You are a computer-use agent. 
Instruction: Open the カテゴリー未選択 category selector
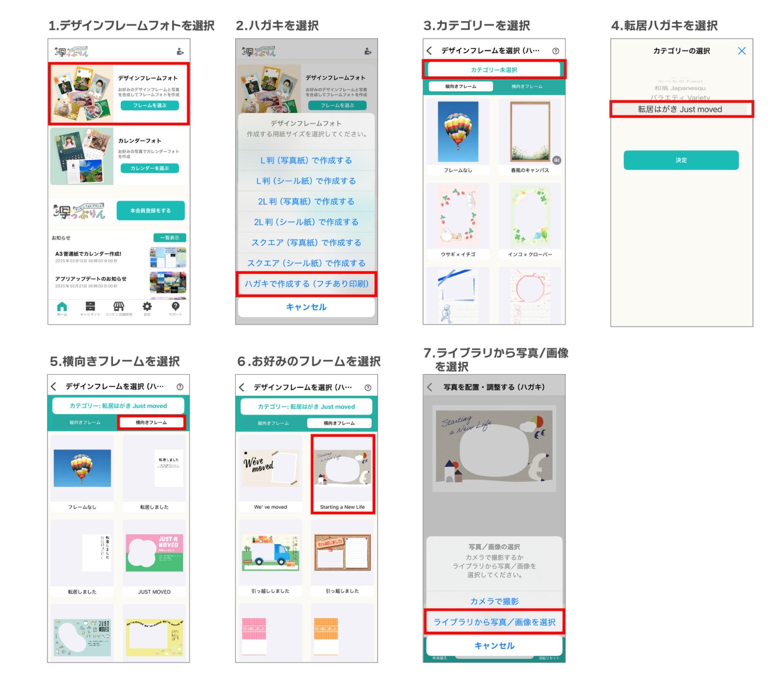tap(494, 70)
